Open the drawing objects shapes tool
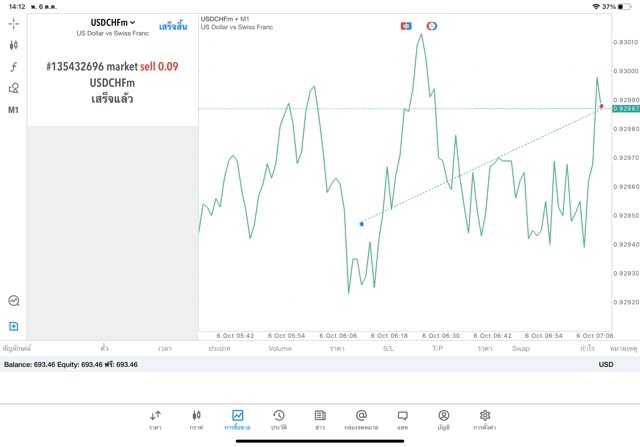 coord(13,88)
